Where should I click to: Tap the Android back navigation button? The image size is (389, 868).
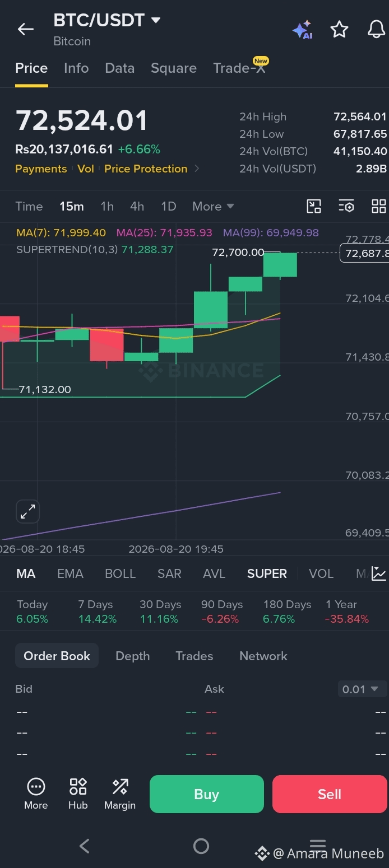point(85,846)
